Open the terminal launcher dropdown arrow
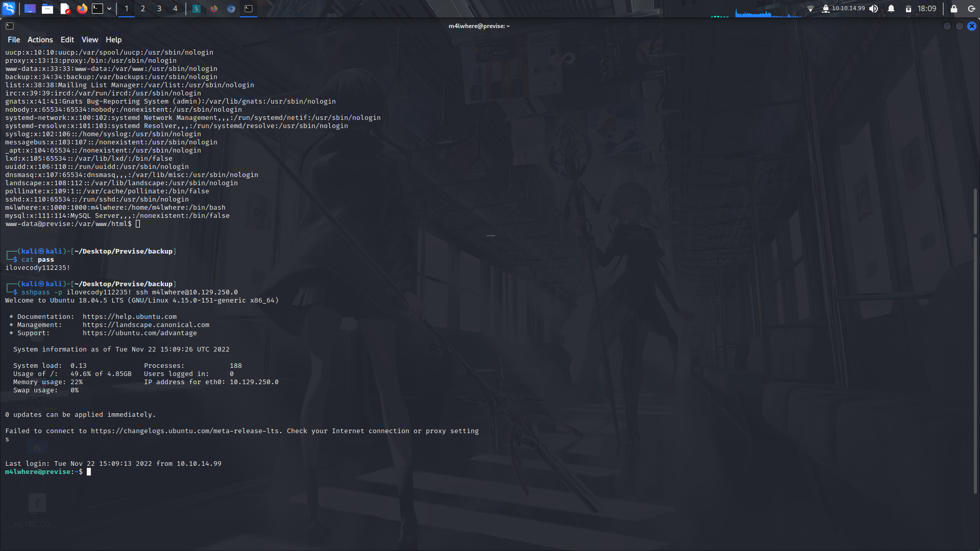This screenshot has width=980, height=551. pos(109,9)
